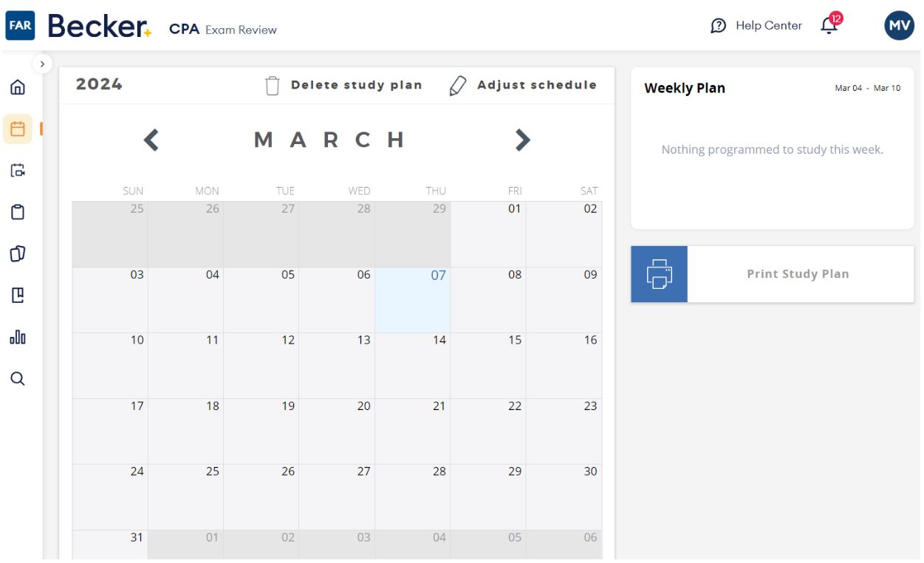924x563 pixels.
Task: View the performance bar chart icon
Action: (18, 338)
